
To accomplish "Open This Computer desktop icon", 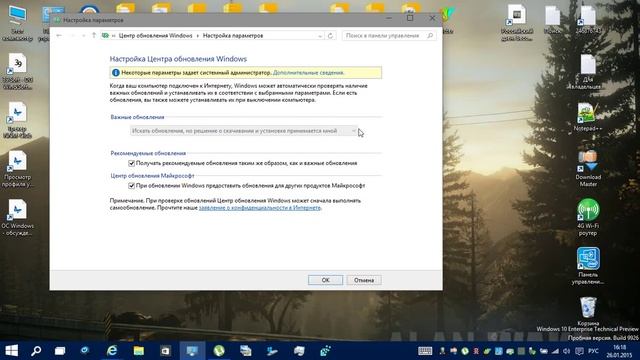I will point(17,24).
